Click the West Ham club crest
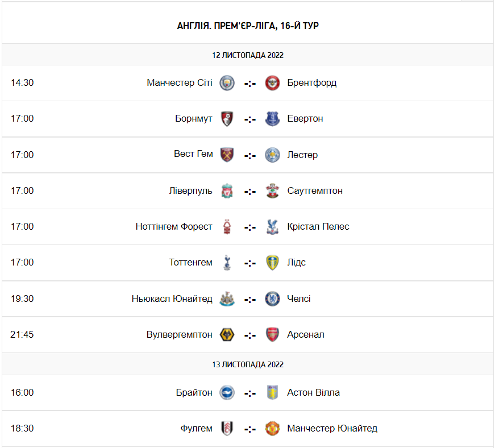 (x=227, y=155)
